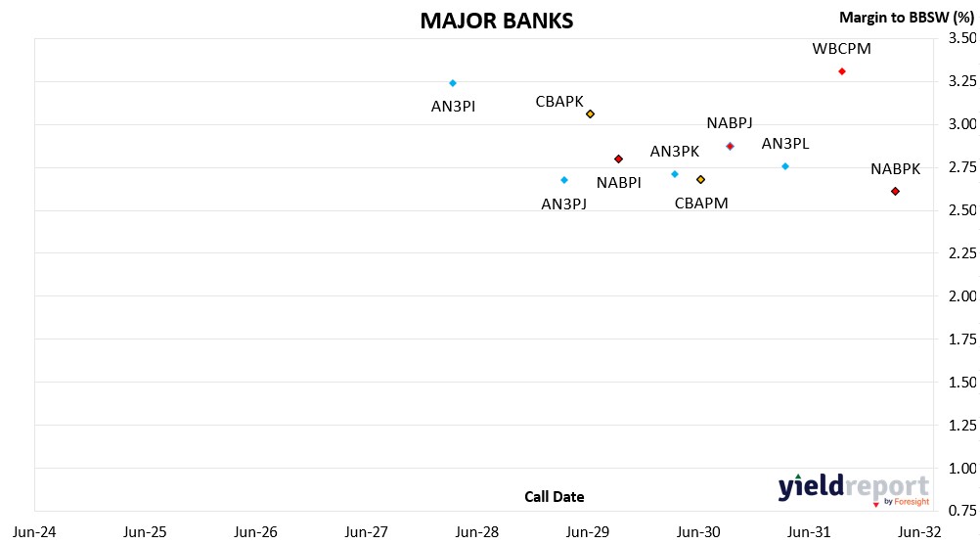Click the Margin to BBSW (%) axis title
980x544 pixels.
(x=908, y=18)
